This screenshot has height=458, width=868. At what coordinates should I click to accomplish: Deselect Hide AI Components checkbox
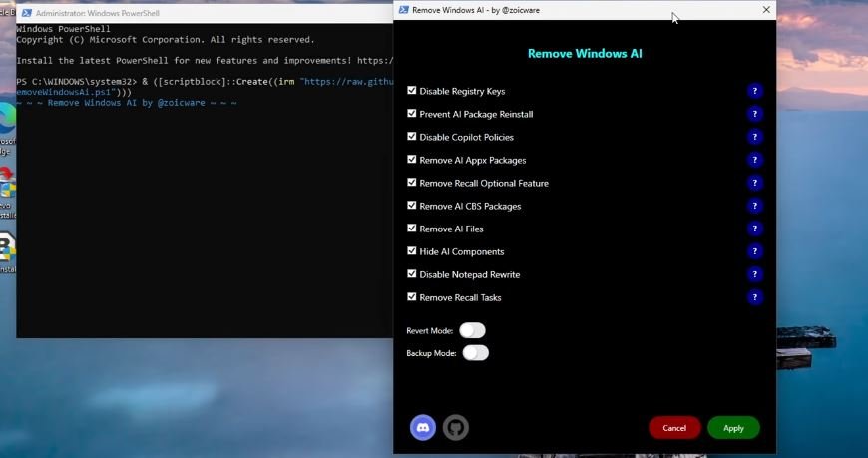click(412, 251)
